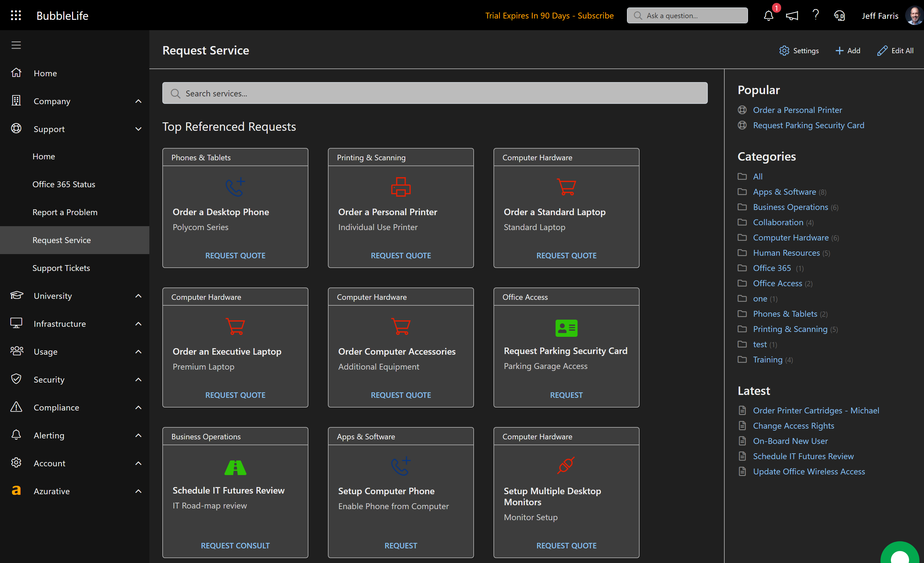
Task: Open the support headset icon
Action: click(x=839, y=15)
